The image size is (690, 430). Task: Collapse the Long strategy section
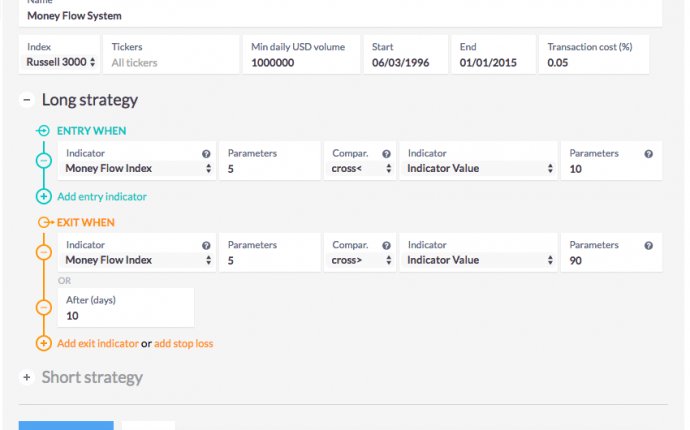[27, 100]
